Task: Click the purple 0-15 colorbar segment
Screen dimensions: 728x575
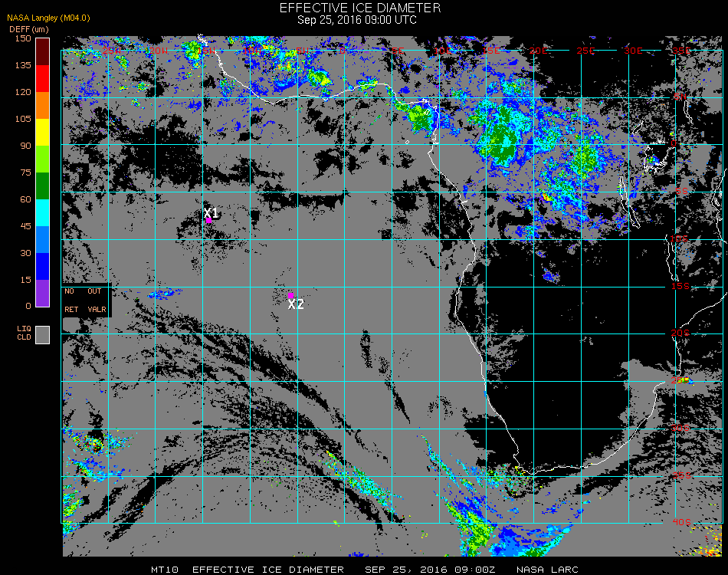Action: coord(43,293)
